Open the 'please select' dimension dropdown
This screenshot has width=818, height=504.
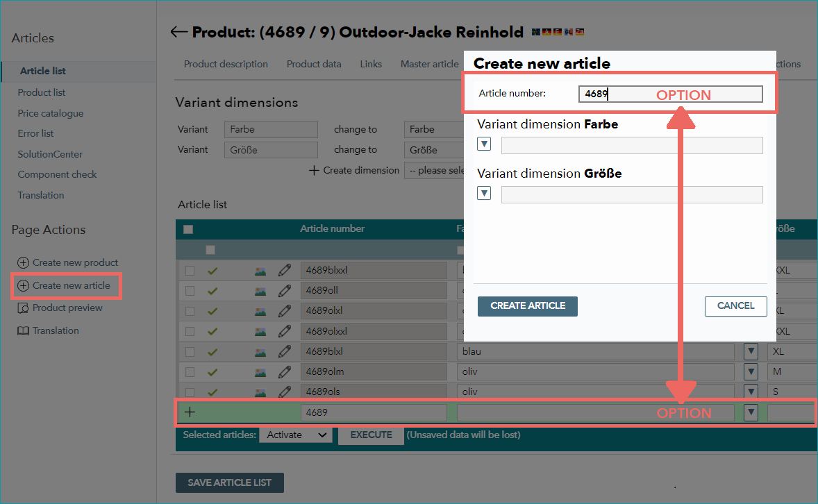point(434,170)
